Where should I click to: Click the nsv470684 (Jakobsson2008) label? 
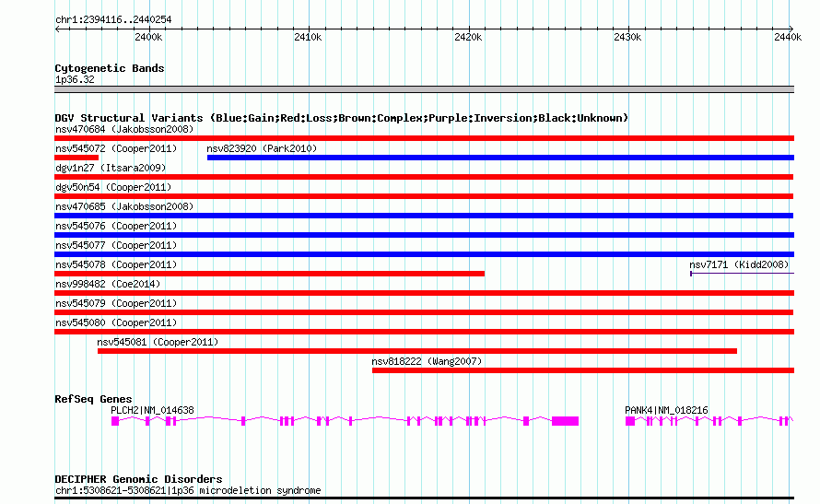(x=124, y=129)
